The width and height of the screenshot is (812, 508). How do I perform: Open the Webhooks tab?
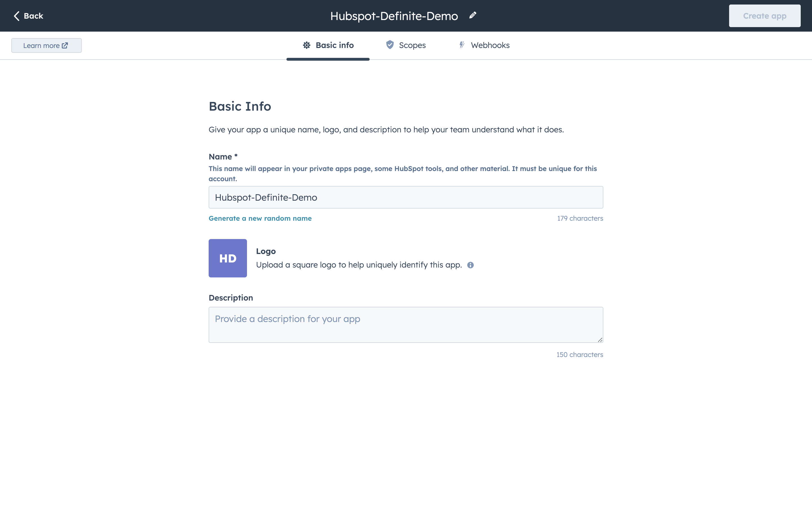(484, 45)
